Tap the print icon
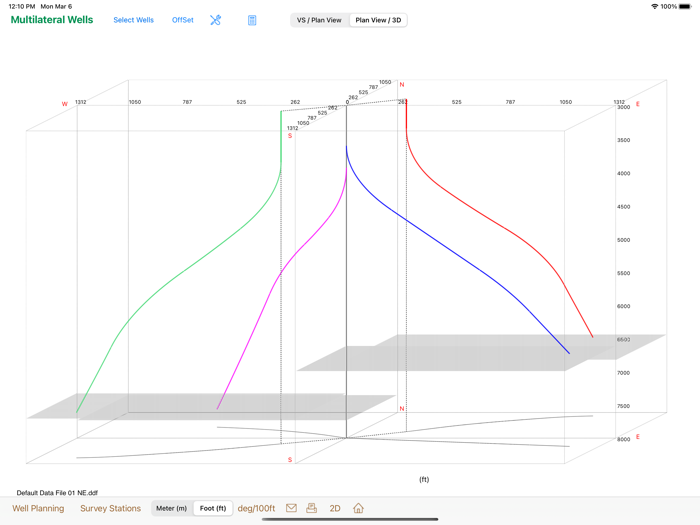700x525 pixels. click(312, 508)
